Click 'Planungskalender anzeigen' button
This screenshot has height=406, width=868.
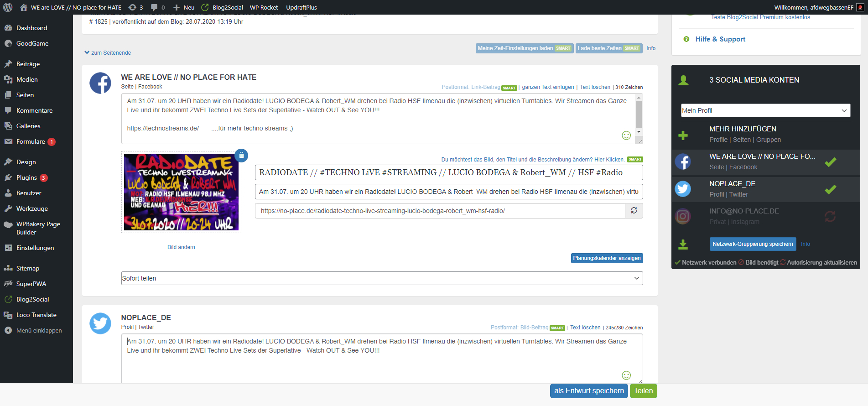click(607, 258)
